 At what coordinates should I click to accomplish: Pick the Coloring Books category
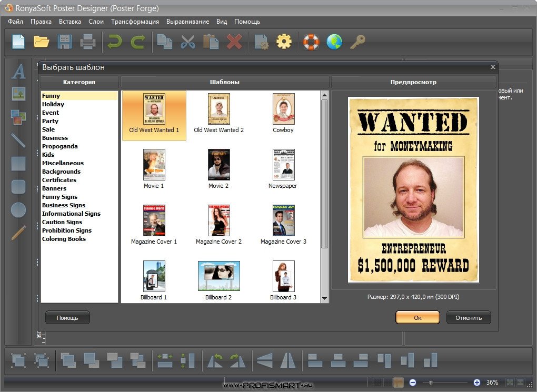coord(64,239)
